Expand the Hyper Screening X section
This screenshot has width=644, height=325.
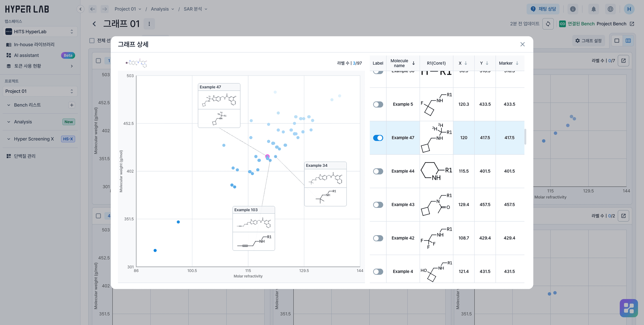coord(9,139)
